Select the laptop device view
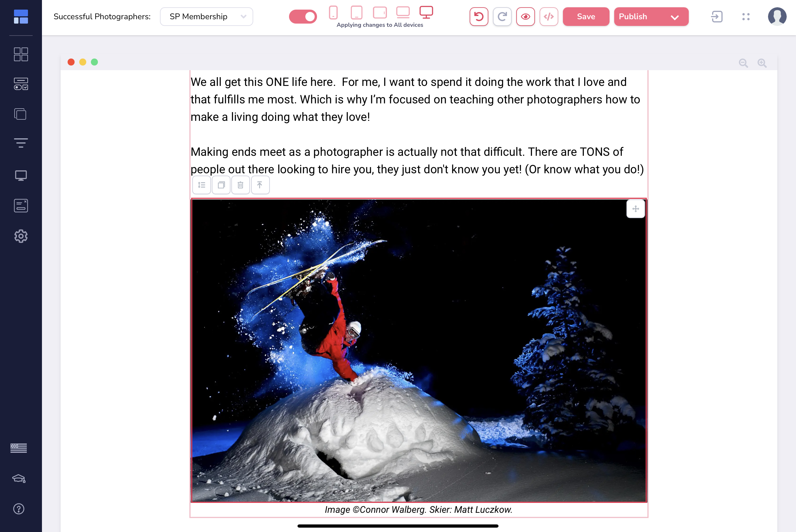 [x=403, y=12]
